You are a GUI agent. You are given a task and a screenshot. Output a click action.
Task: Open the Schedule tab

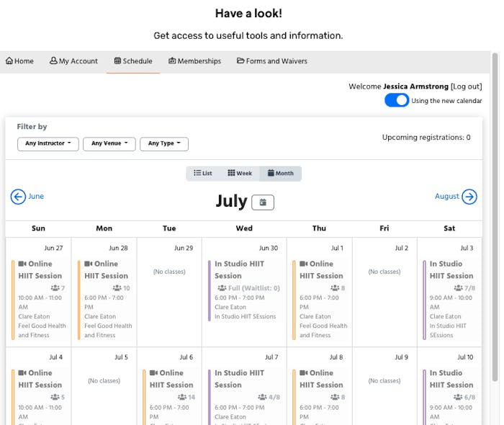point(133,61)
